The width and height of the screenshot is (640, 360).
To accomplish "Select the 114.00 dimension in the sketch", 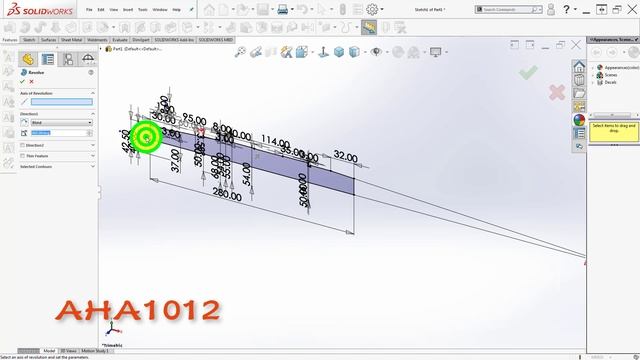I will tap(276, 142).
